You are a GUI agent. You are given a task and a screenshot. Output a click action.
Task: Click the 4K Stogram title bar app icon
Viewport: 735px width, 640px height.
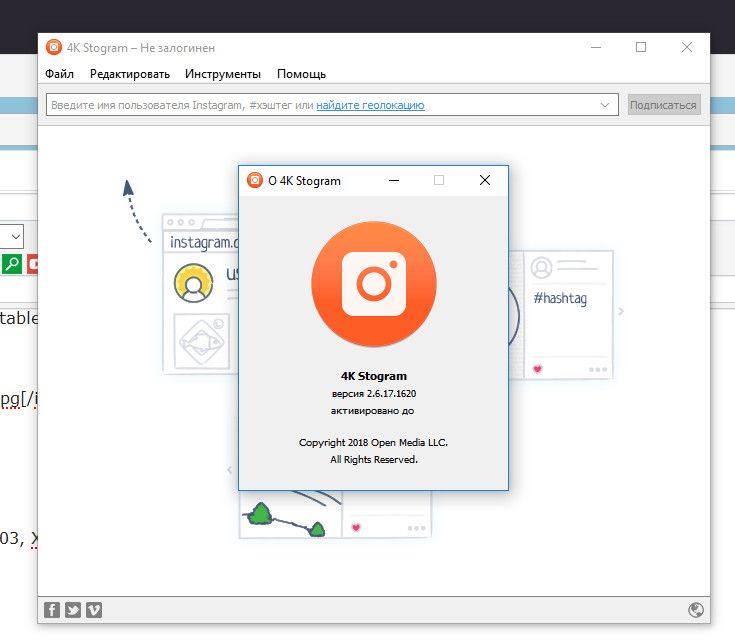[54, 47]
